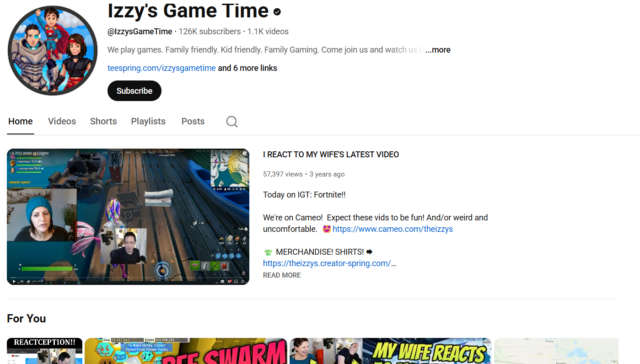Toggle subtitles CC in featured player
This screenshot has width=640, height=364.
[x=222, y=281]
